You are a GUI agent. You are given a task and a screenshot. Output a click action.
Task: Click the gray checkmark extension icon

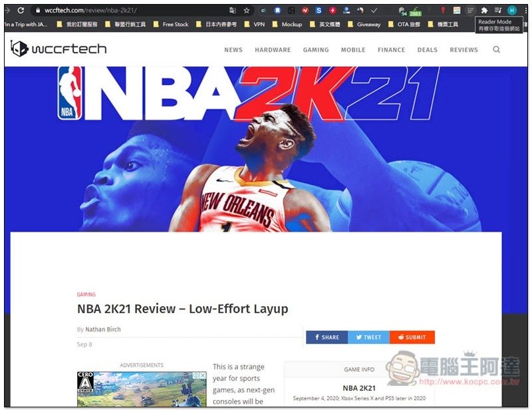point(374,11)
